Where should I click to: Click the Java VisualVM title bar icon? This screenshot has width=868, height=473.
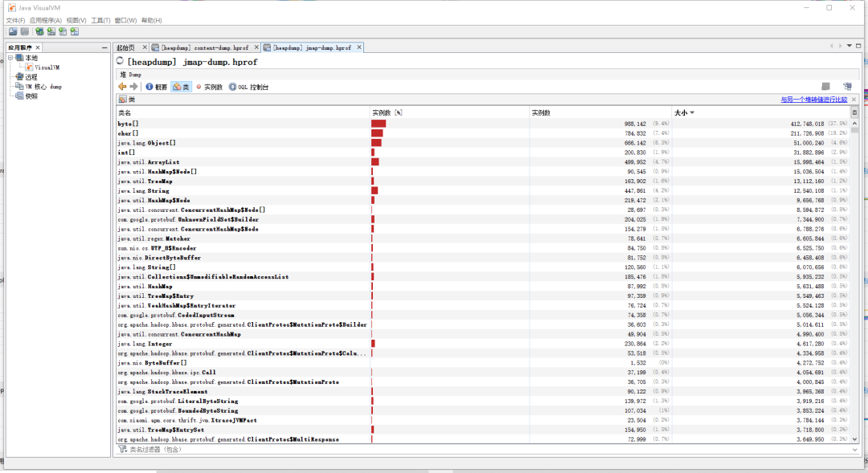pyautogui.click(x=11, y=8)
